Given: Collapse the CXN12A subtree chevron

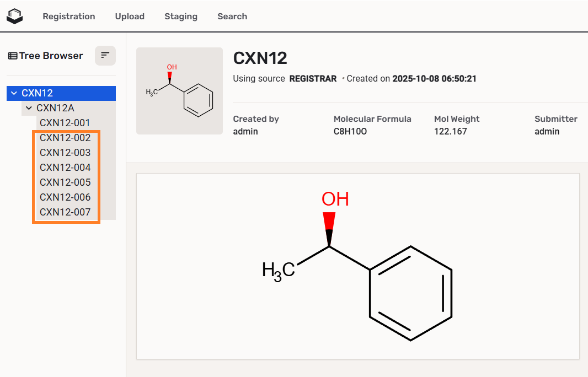Looking at the screenshot, I should 29,108.
